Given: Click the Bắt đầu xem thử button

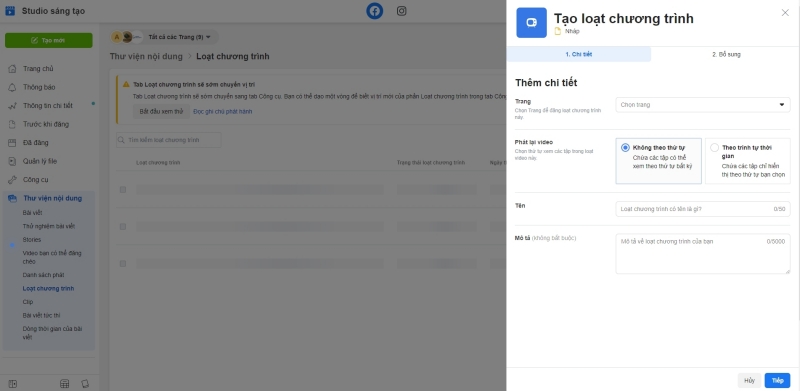Looking at the screenshot, I should coord(161,111).
